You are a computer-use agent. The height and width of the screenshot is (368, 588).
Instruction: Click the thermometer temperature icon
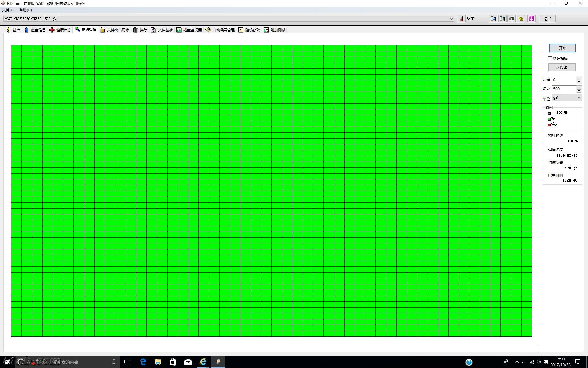[462, 19]
